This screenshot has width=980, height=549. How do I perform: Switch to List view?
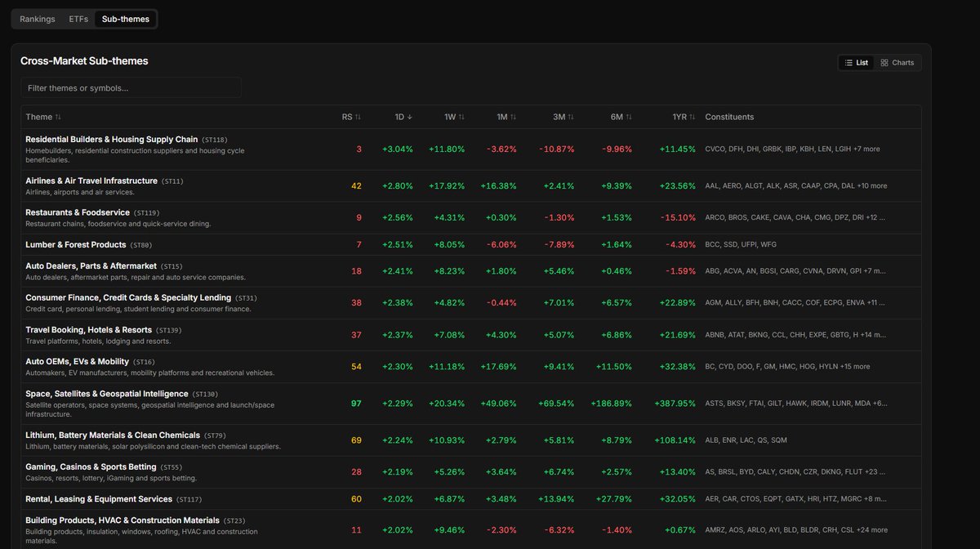(856, 63)
